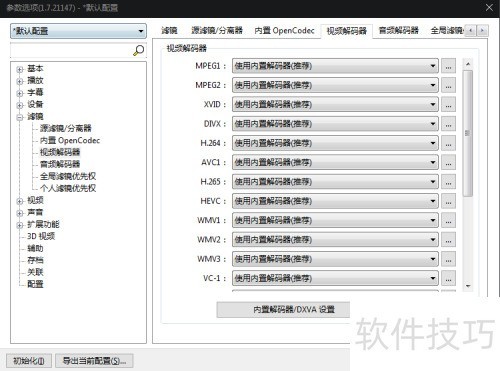500x371 pixels.
Task: Click 内置解码器/DXVA 设置 button
Action: click(x=283, y=310)
